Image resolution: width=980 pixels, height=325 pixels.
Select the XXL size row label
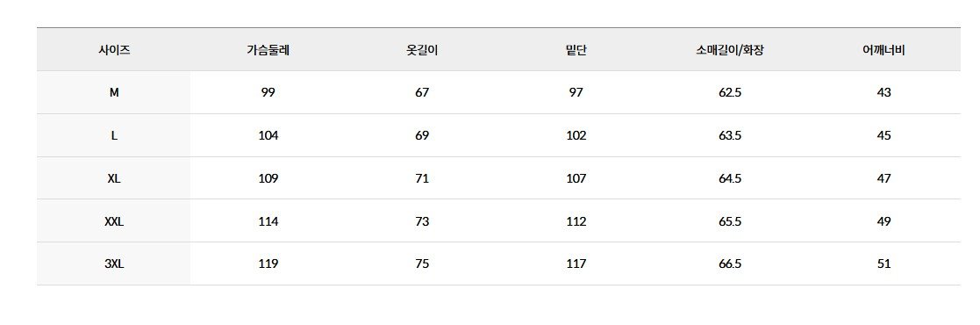pyautogui.click(x=114, y=221)
